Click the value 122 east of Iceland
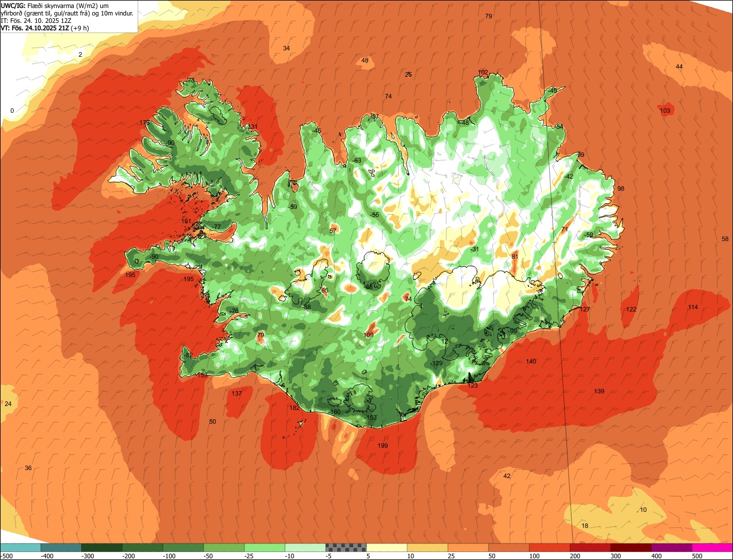This screenshot has width=733, height=560. [631, 309]
